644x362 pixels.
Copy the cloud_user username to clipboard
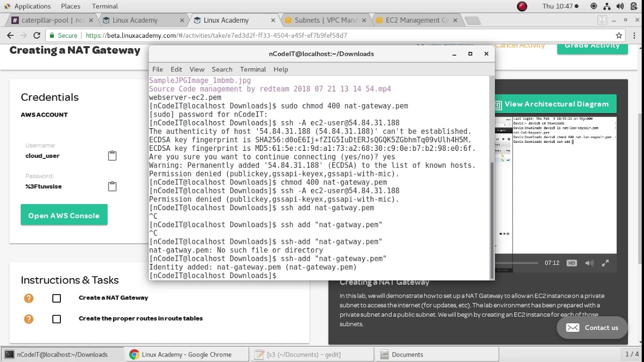coord(112,156)
